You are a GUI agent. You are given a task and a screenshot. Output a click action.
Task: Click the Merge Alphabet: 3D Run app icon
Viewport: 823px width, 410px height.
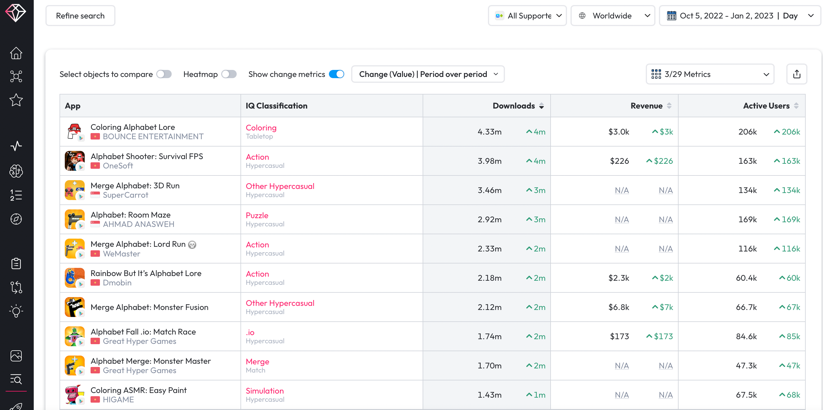click(x=75, y=190)
